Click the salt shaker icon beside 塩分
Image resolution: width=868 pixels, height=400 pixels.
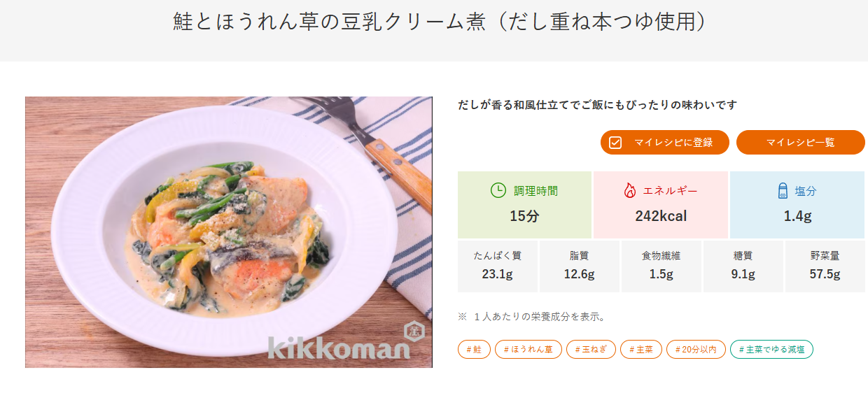(x=783, y=190)
